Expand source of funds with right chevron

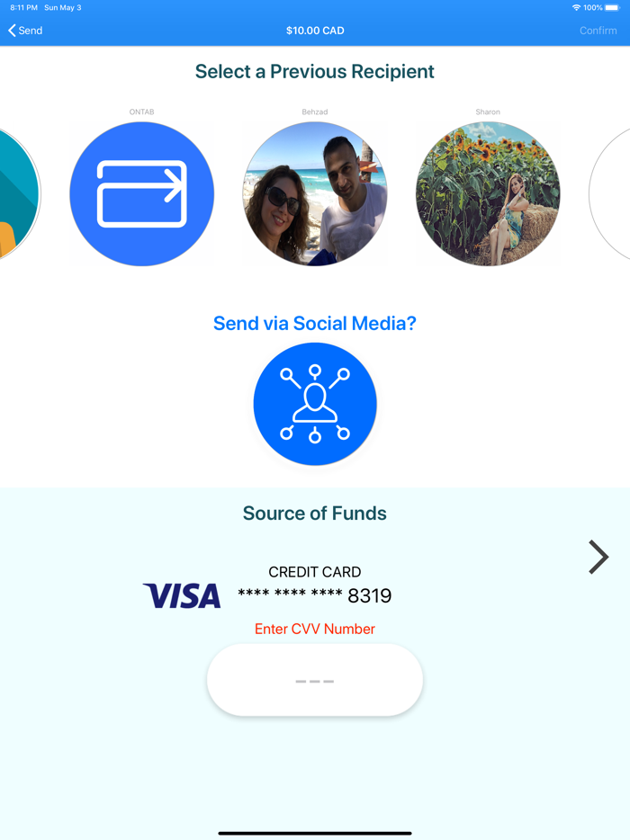click(598, 557)
